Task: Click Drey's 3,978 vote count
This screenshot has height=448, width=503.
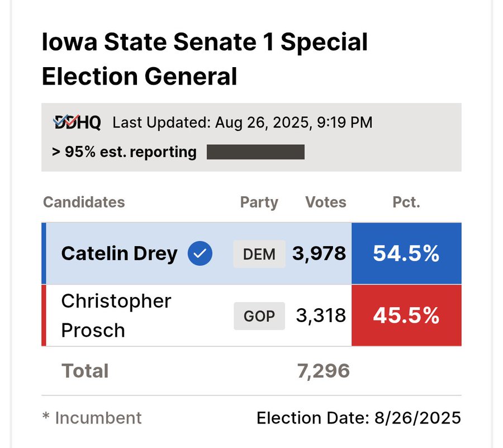Action: coord(319,254)
